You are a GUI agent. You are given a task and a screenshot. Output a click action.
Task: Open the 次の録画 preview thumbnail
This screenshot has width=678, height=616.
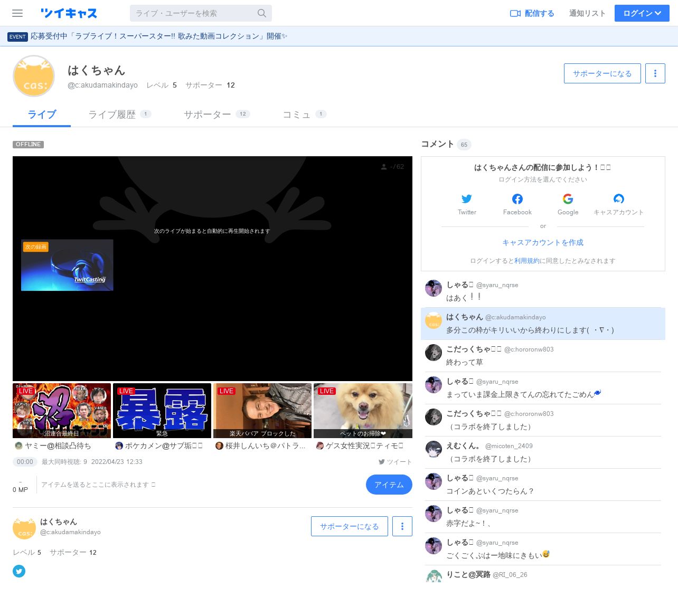coord(67,265)
